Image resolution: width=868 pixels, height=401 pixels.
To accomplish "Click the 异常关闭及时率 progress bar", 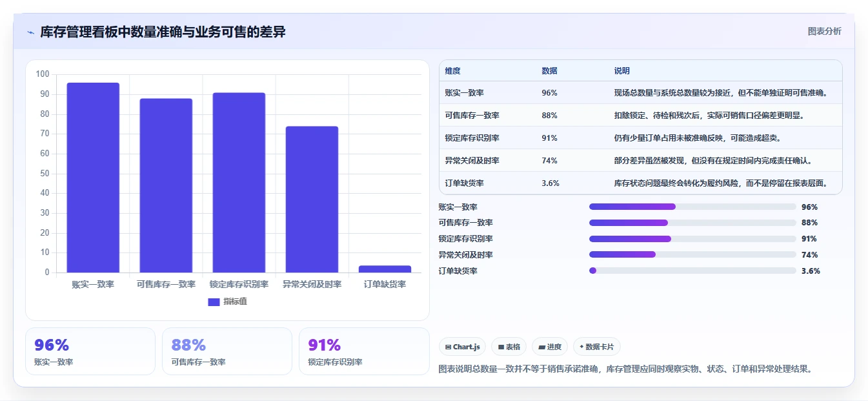I will 692,254.
